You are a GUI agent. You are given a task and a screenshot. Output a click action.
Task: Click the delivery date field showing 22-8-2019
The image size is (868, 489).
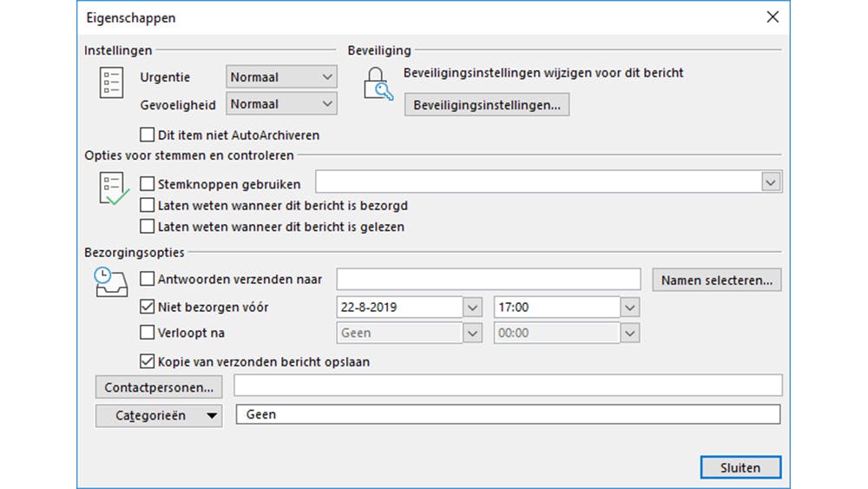point(399,307)
